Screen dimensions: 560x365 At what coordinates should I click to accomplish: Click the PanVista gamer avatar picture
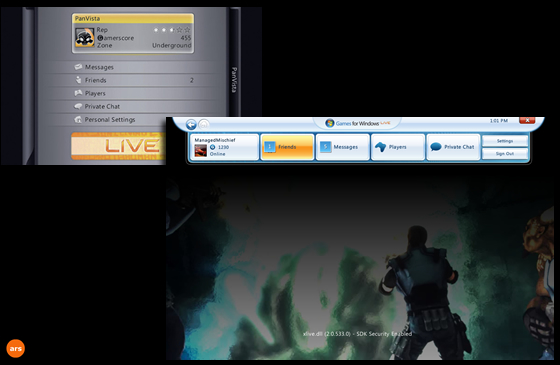pyautogui.click(x=85, y=38)
